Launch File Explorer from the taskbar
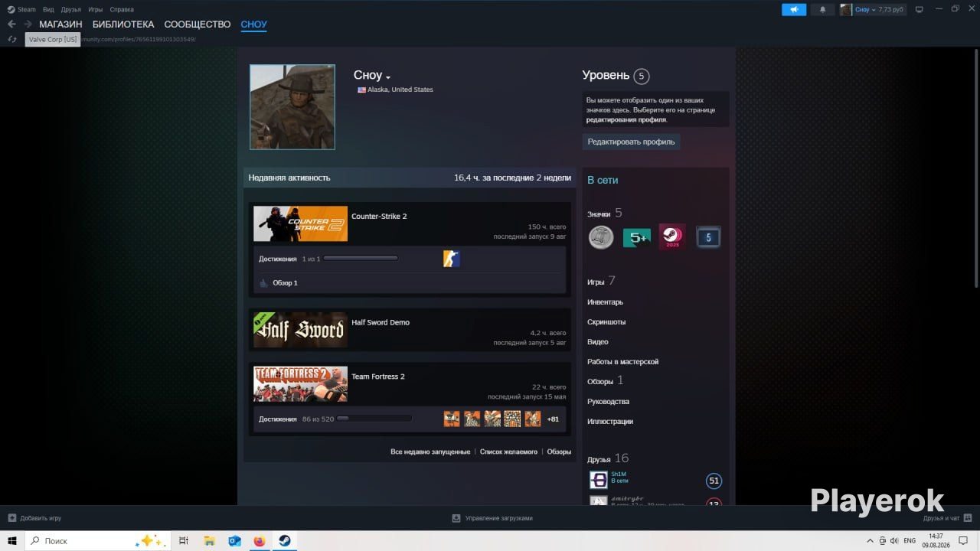This screenshot has width=980, height=551. tap(209, 540)
